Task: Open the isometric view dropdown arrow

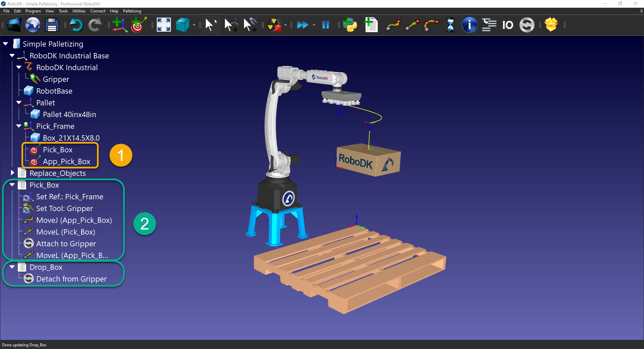Action: (x=194, y=25)
